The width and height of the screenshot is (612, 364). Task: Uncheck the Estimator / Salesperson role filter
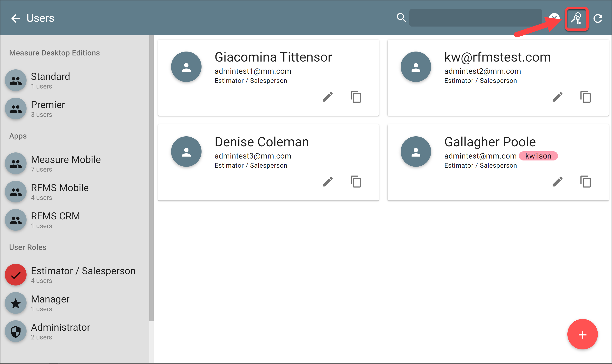pos(16,274)
